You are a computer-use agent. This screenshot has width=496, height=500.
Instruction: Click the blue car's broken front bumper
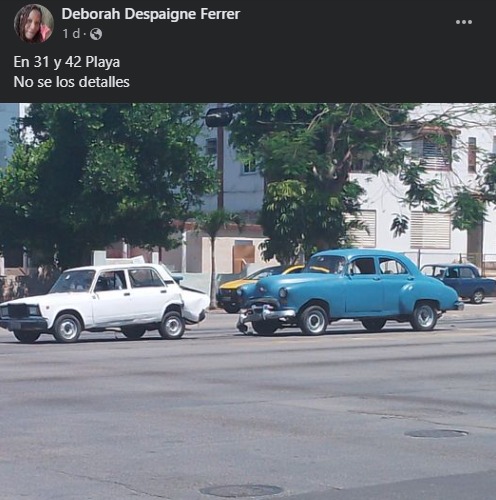pos(265,317)
